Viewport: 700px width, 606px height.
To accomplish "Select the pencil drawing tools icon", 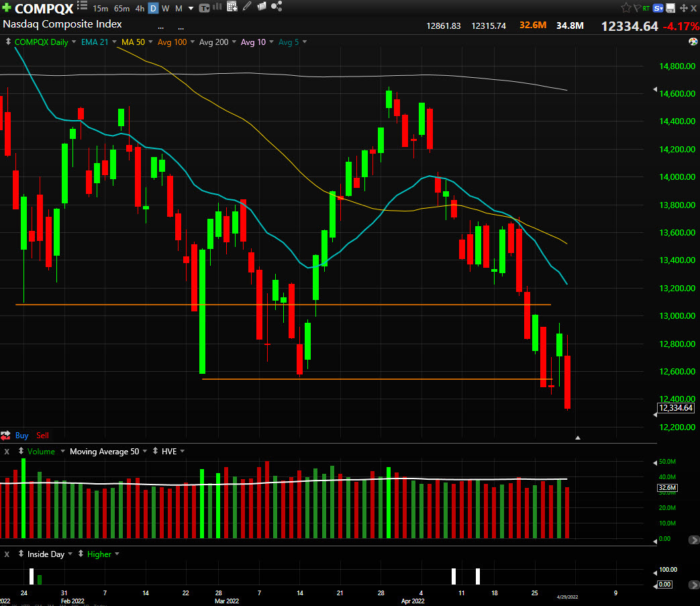I will click(x=247, y=6).
